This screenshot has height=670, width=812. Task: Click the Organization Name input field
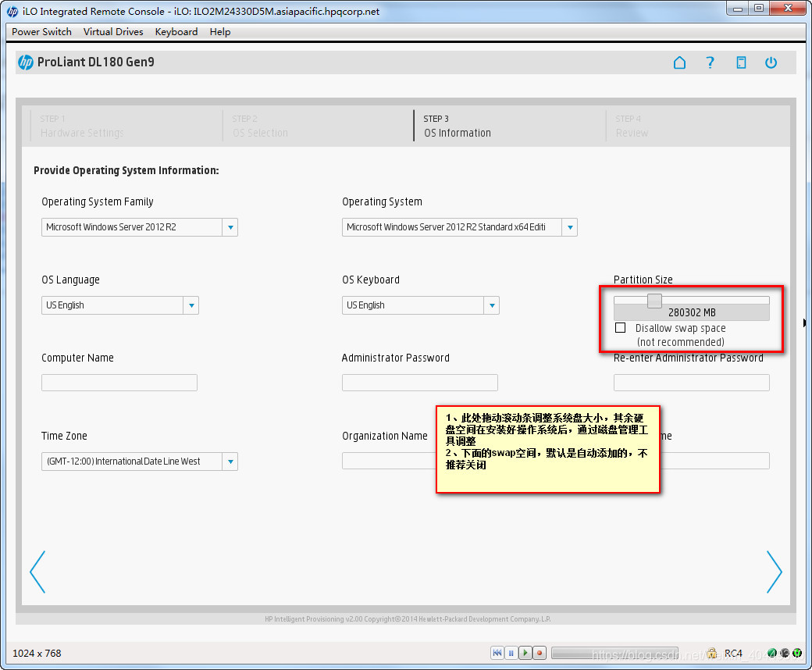[x=389, y=461]
